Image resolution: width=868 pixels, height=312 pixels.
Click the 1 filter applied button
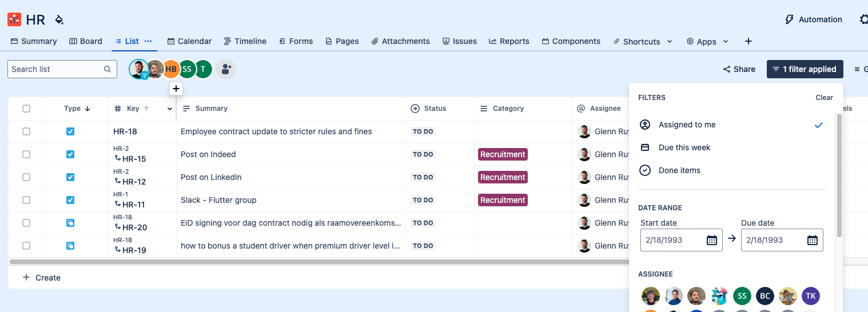[x=805, y=69]
